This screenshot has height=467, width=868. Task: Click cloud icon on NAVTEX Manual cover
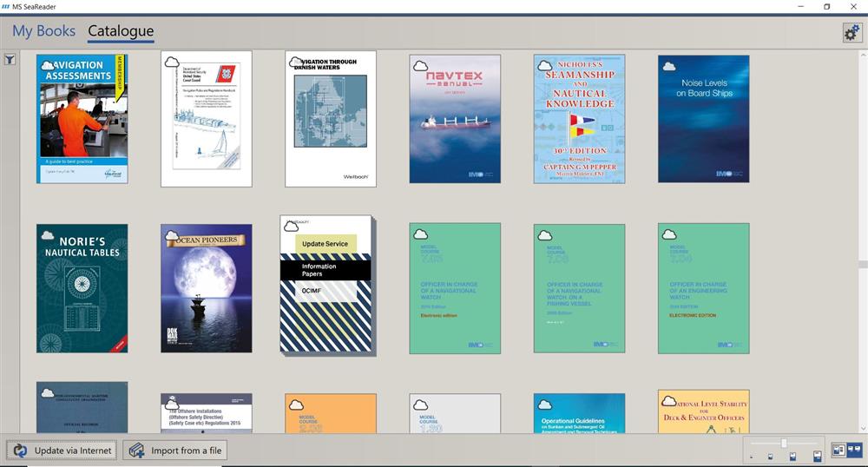tap(421, 66)
